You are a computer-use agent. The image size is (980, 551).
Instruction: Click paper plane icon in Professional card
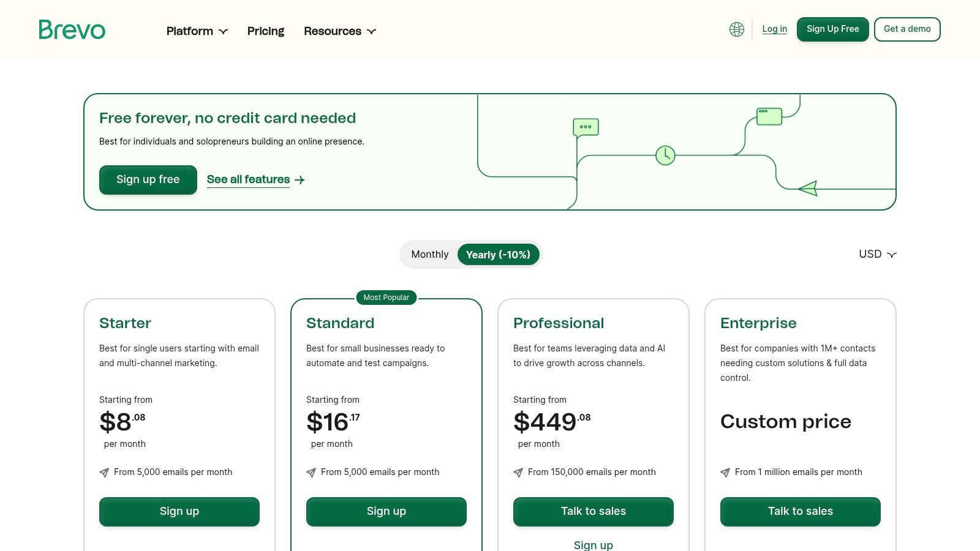(518, 473)
